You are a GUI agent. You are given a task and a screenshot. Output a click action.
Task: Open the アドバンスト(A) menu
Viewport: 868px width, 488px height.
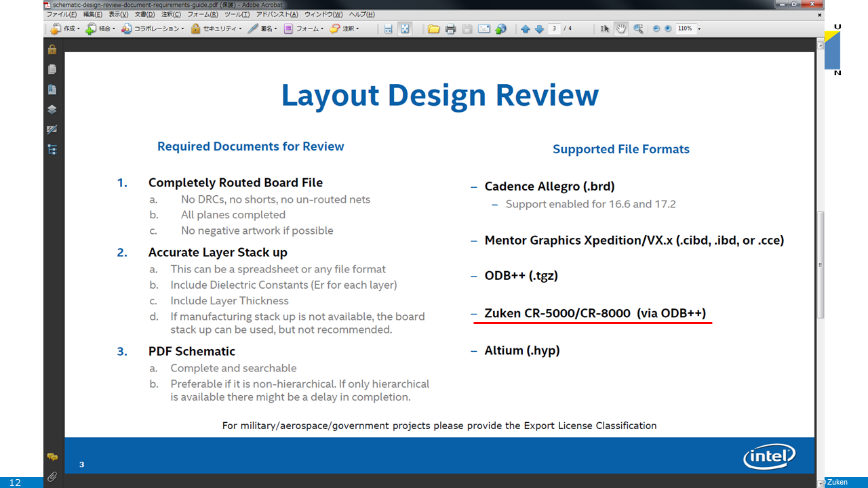click(x=277, y=14)
